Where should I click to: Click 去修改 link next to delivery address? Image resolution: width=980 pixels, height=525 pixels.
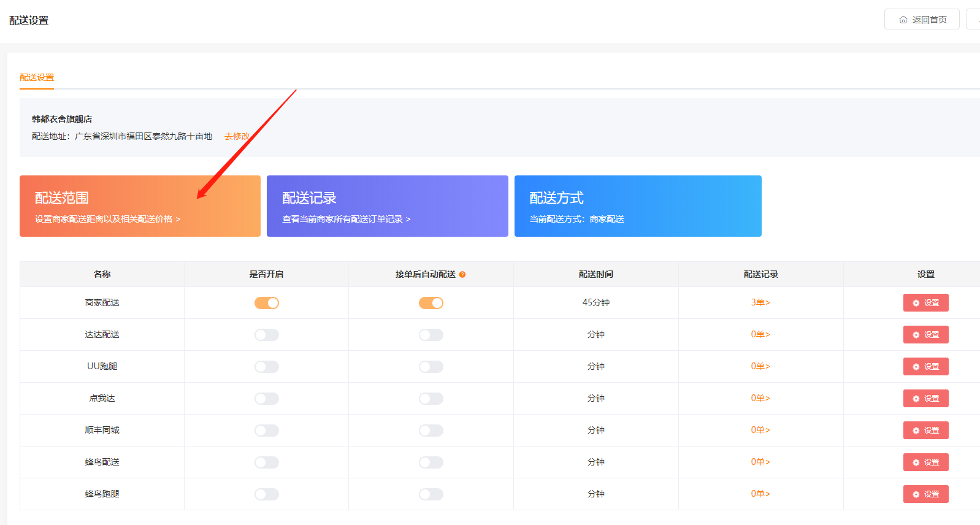(237, 136)
